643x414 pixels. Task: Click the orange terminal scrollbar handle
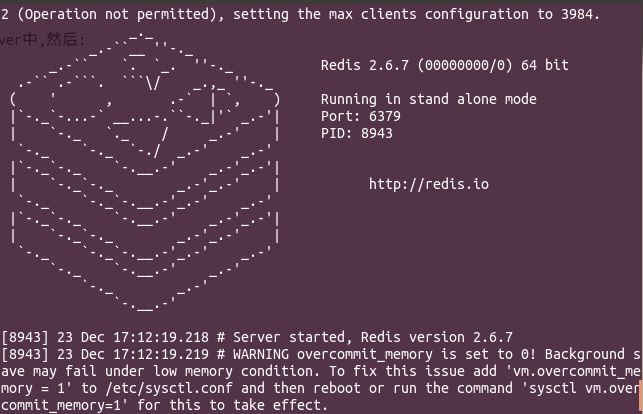pos(641,397)
